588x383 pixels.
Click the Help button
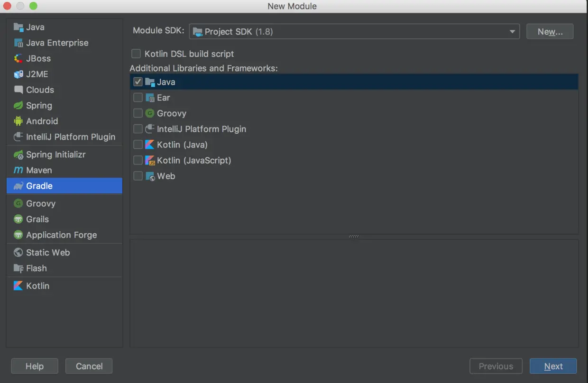click(x=35, y=366)
